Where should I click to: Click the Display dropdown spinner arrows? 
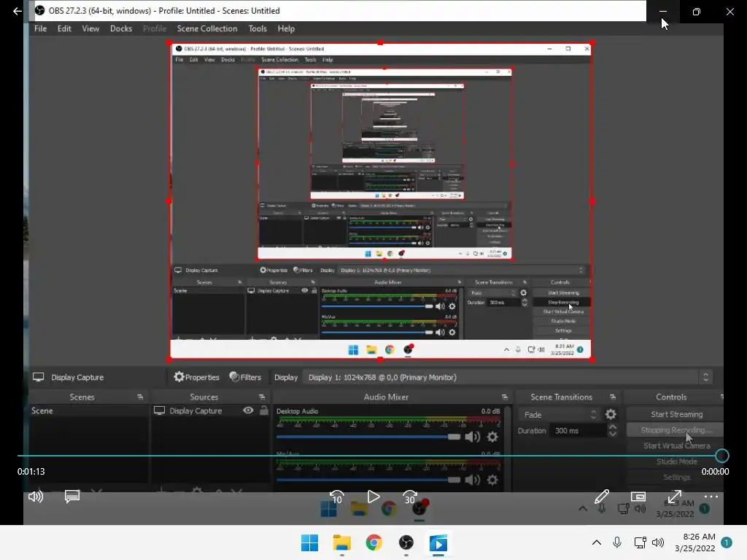pyautogui.click(x=705, y=377)
